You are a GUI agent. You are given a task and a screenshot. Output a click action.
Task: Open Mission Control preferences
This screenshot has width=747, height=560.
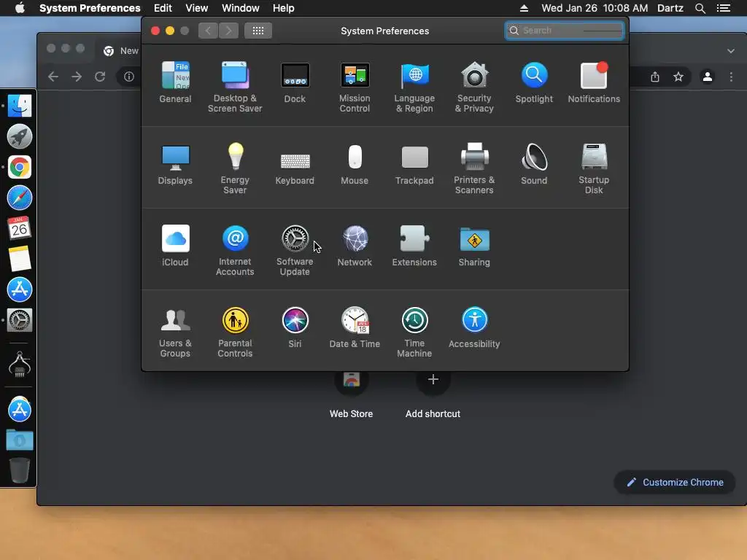tap(355, 87)
